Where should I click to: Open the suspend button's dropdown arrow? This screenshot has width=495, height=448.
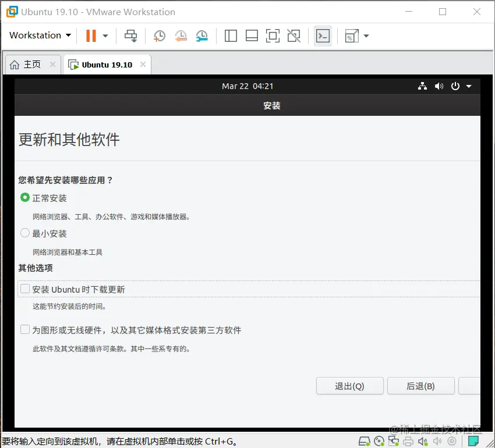(x=106, y=35)
